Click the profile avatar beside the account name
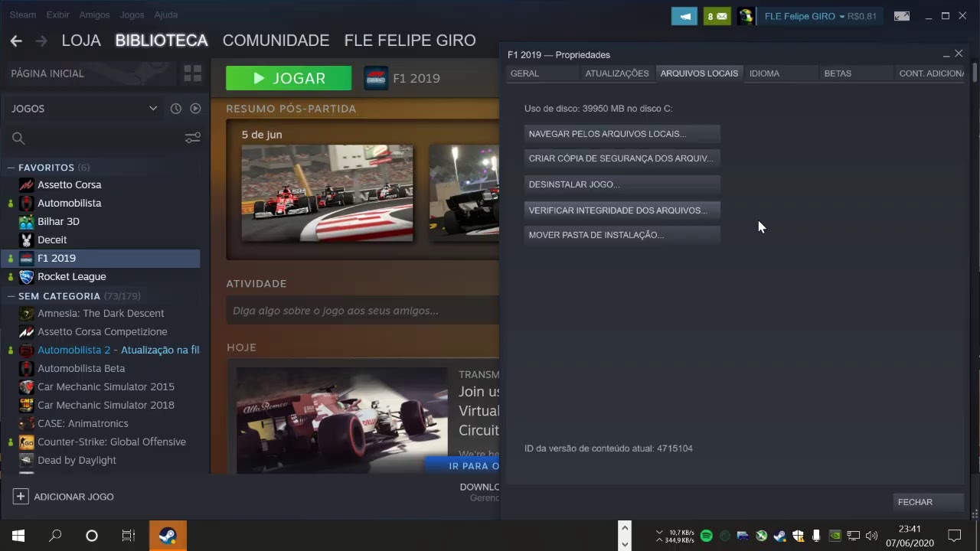The image size is (980, 551). [x=746, y=16]
